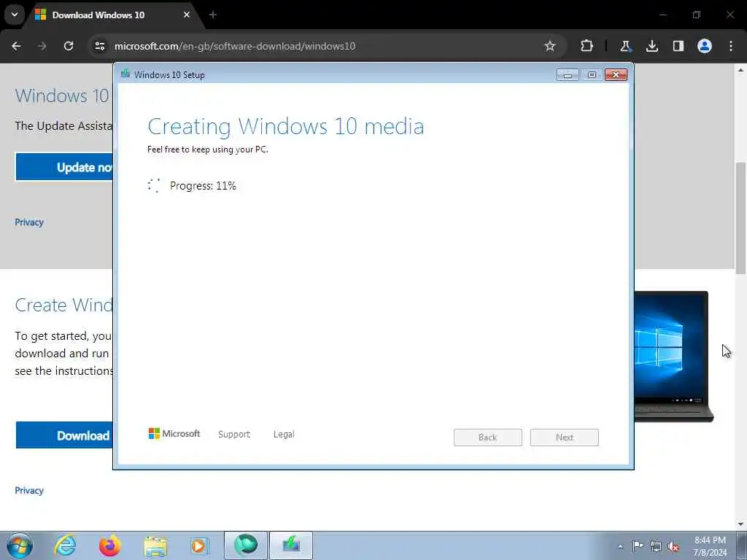The width and height of the screenshot is (747, 560).
Task: Click the browser forward arrow
Action: (42, 46)
